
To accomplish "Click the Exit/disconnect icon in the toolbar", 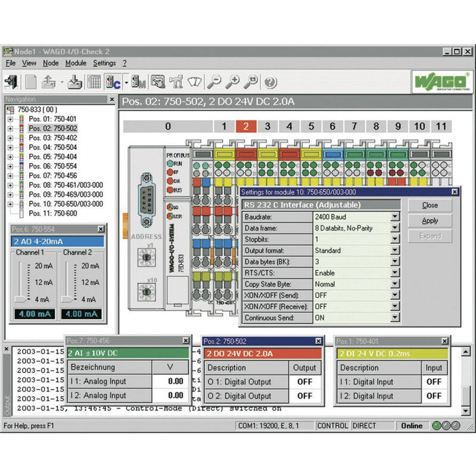I will (12, 82).
